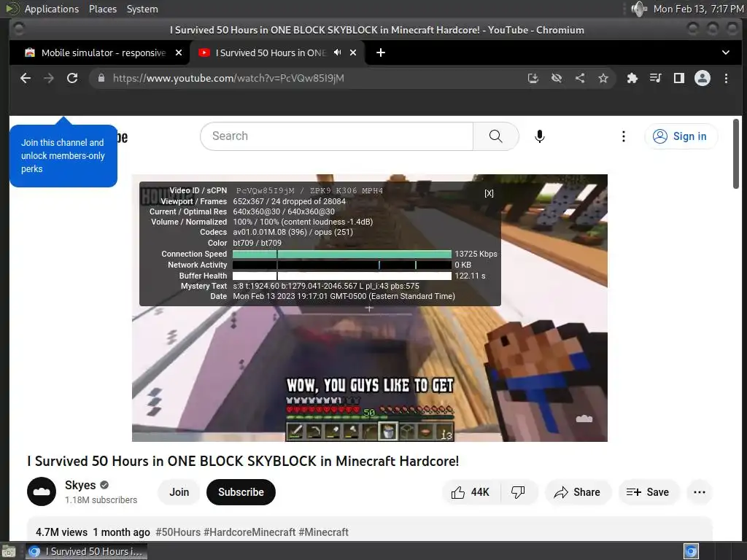Click the padlock site info icon

101,78
